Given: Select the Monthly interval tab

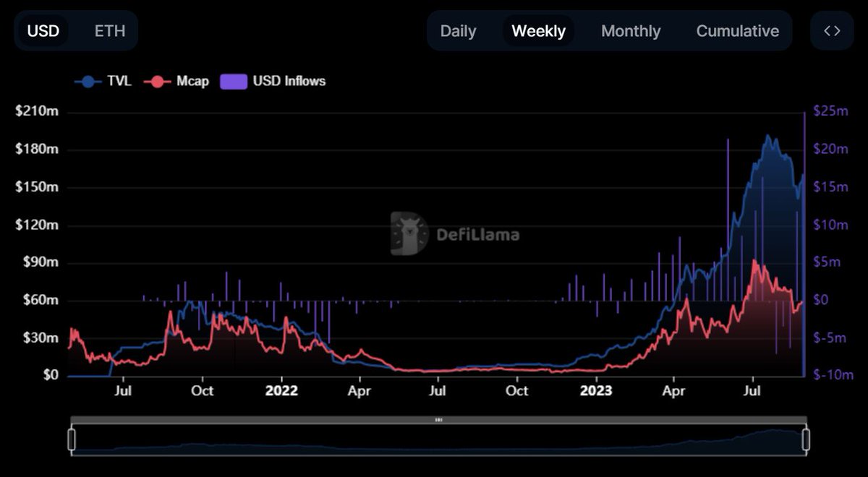Looking at the screenshot, I should (x=631, y=31).
